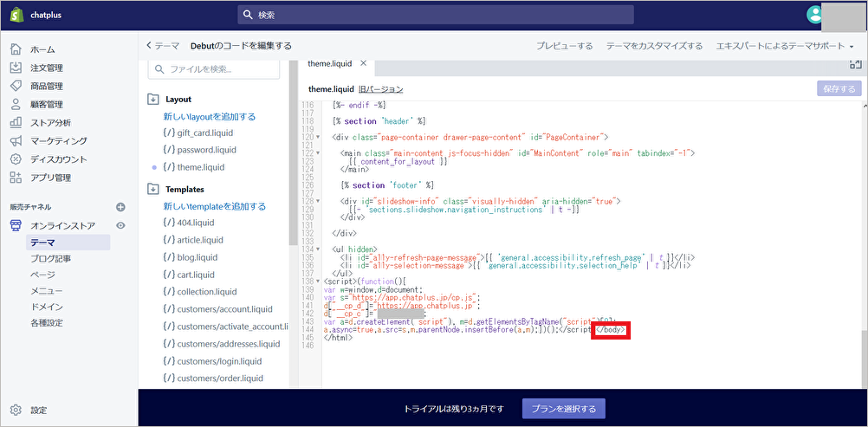This screenshot has height=427, width=868.
Task: Open テーマ in the online store submenu
Action: point(68,243)
